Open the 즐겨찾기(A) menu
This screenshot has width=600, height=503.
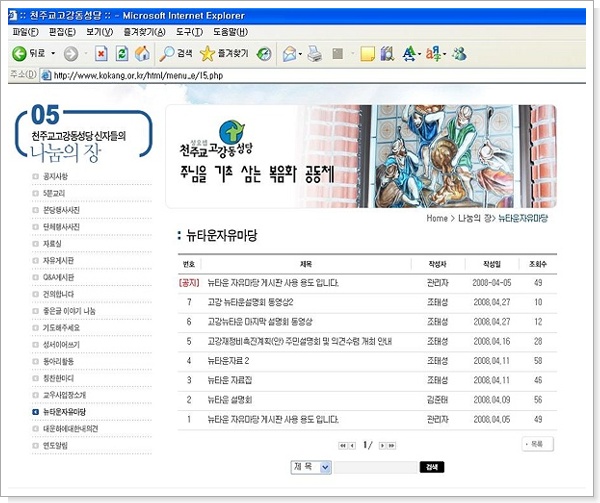(144, 32)
